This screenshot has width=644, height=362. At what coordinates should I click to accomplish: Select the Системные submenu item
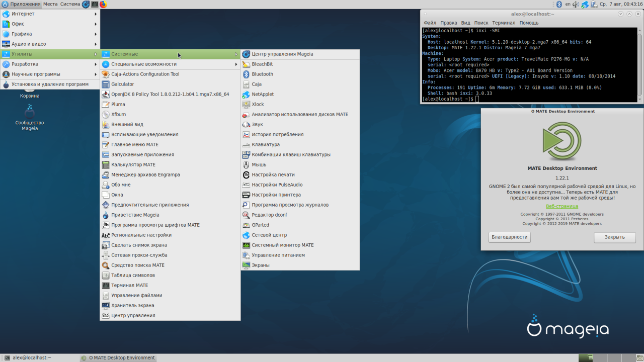point(170,54)
